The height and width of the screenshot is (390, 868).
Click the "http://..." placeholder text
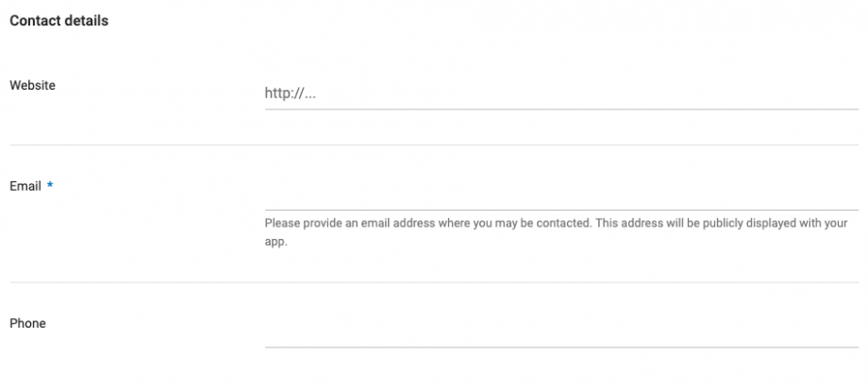(290, 93)
